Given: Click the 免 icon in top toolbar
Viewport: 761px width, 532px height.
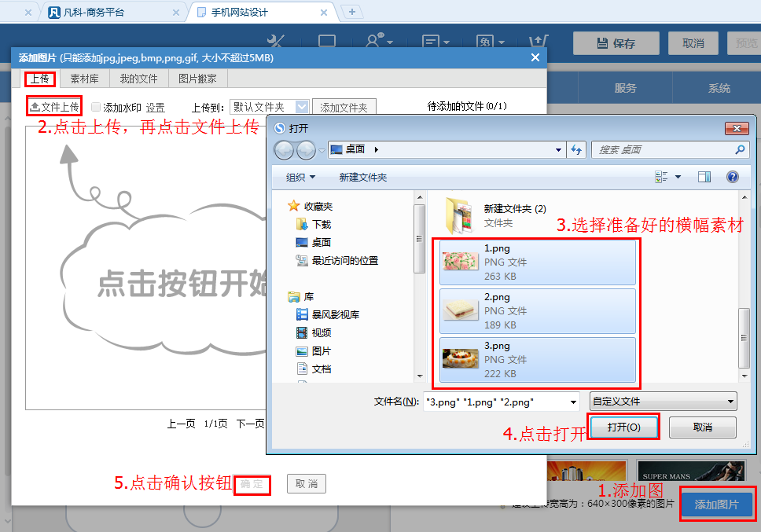Looking at the screenshot, I should click(485, 42).
